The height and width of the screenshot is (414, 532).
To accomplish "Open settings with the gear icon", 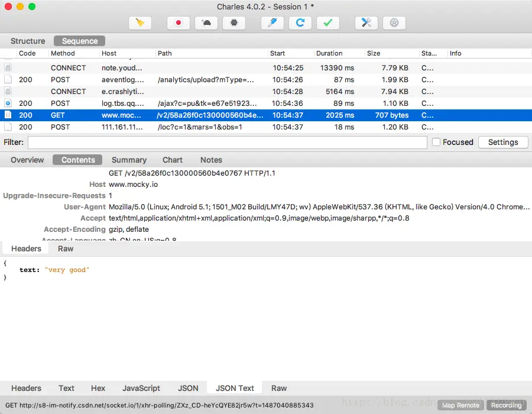I will pos(394,22).
